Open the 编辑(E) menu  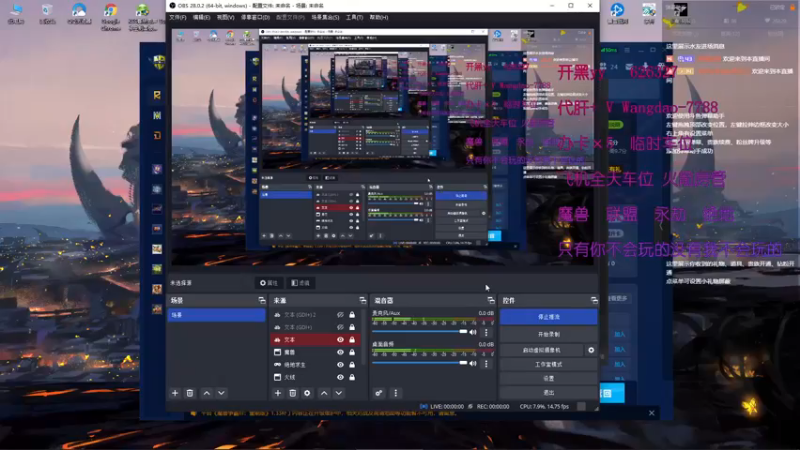pos(202,17)
